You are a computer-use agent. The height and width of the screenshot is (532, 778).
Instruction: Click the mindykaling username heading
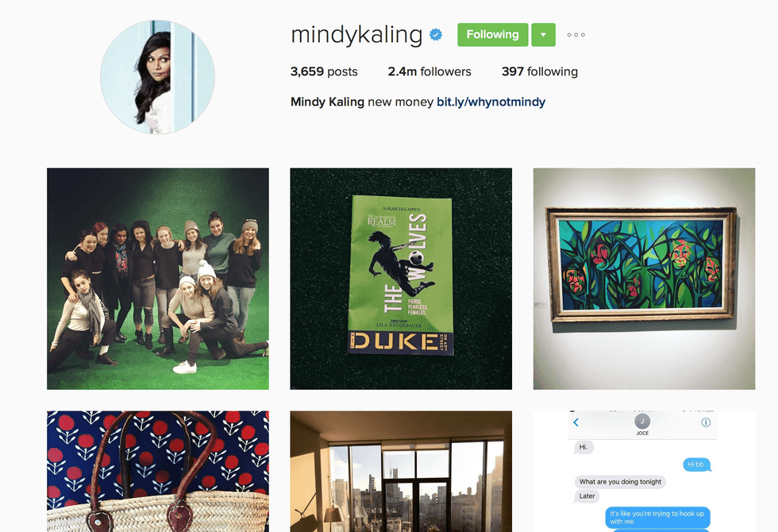(356, 35)
